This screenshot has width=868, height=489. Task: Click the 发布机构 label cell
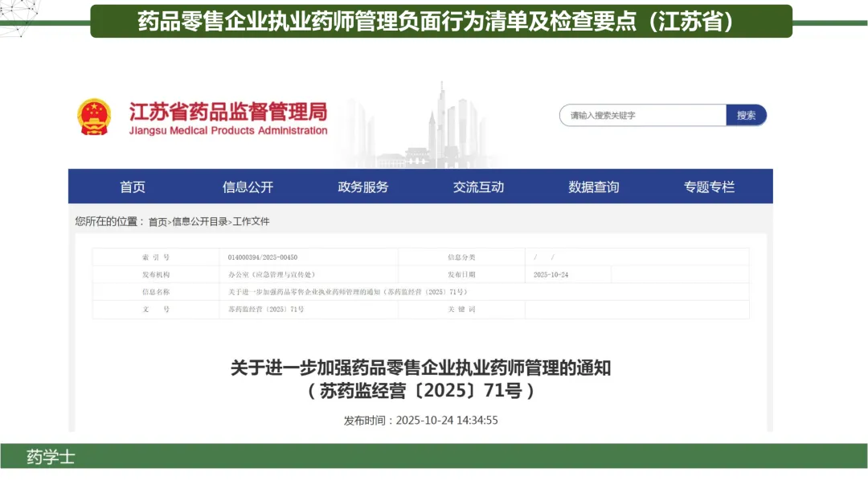coord(156,275)
